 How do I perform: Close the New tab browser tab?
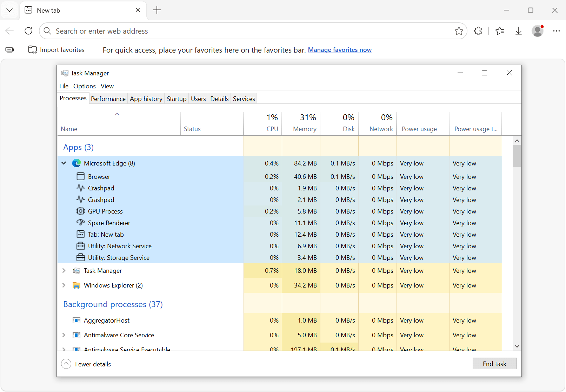tap(138, 10)
